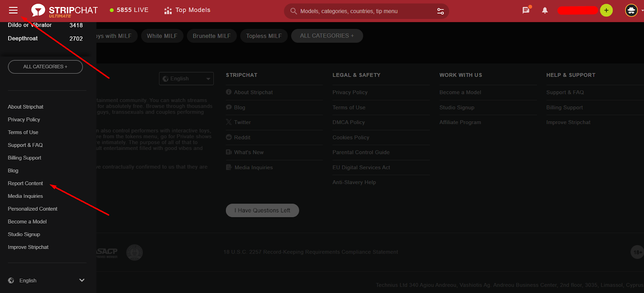Open the messages chat icon

click(x=526, y=10)
